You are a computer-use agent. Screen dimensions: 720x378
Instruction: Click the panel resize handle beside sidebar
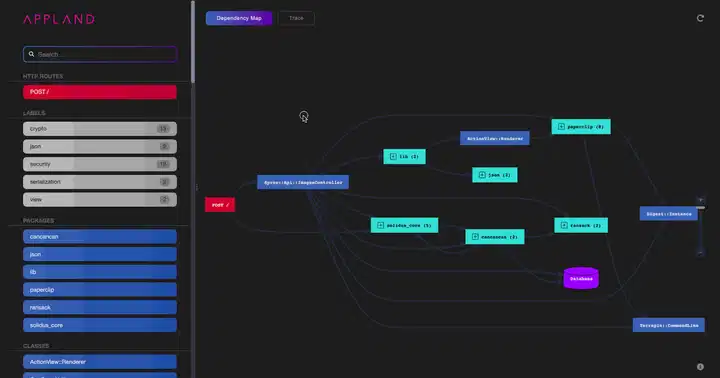[x=197, y=187]
